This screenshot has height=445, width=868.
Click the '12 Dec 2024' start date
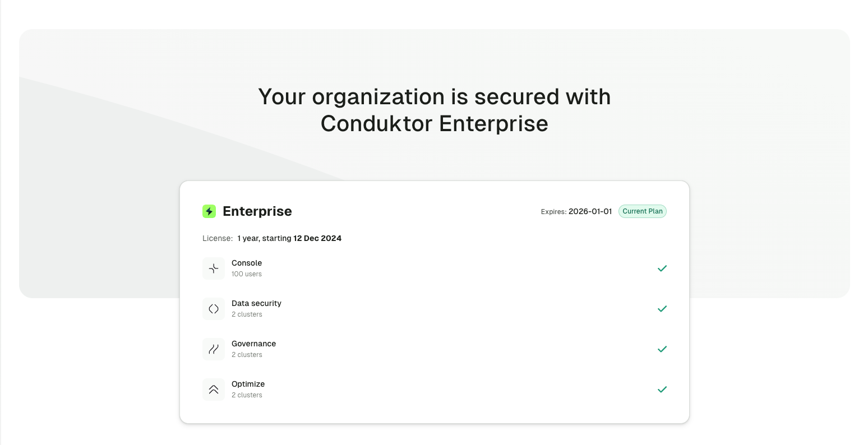317,238
